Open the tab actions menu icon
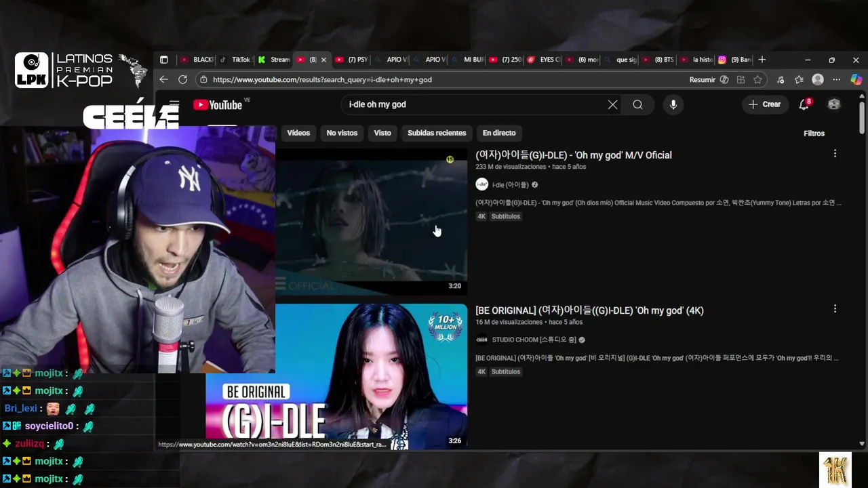Image resolution: width=868 pixels, height=488 pixels. tap(163, 60)
